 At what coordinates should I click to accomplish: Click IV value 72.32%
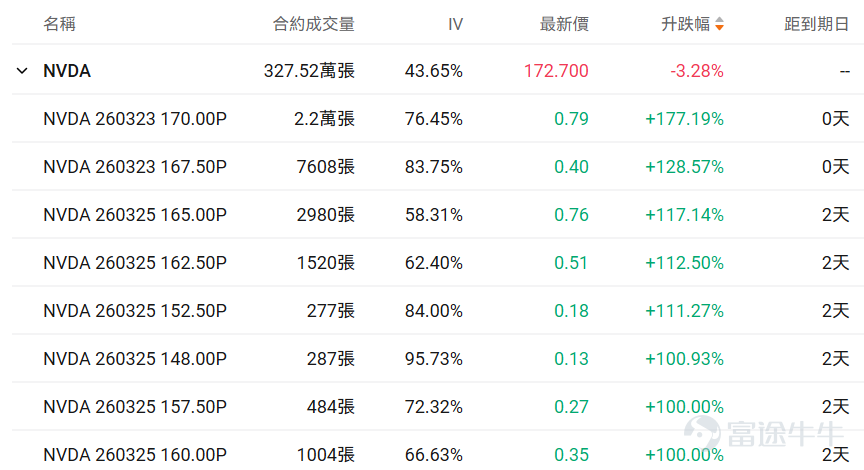click(x=434, y=407)
